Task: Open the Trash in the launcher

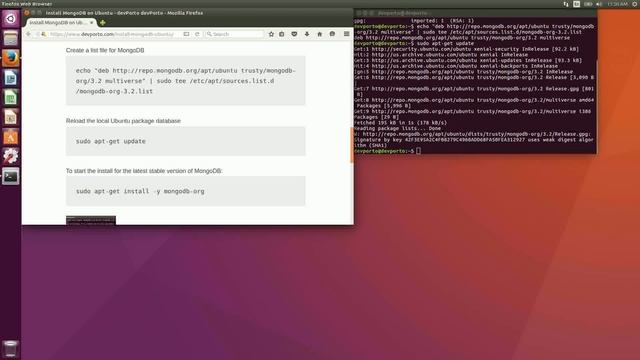Action: [11, 349]
